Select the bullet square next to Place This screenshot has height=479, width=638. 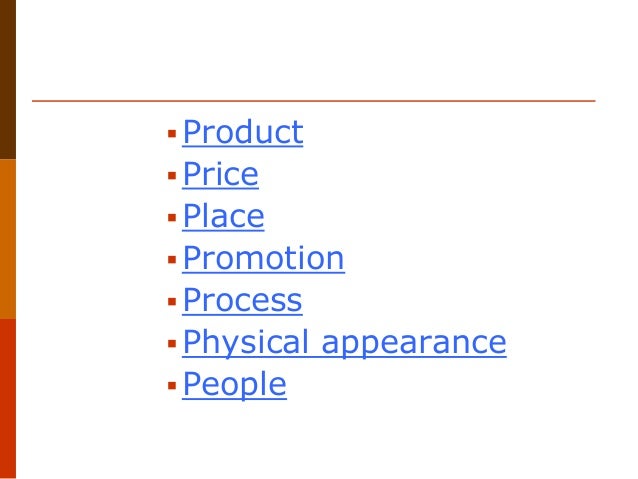tap(172, 218)
